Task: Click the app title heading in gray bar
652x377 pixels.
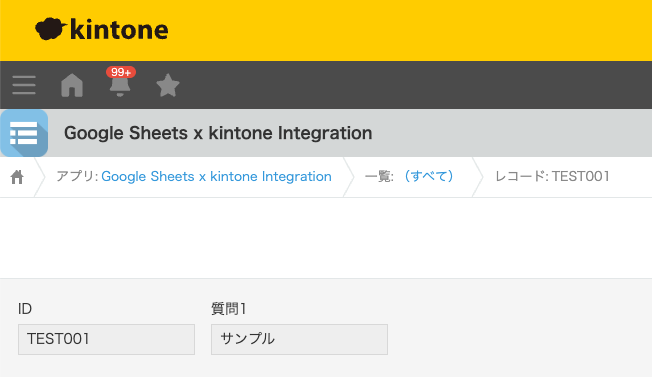Action: click(218, 133)
